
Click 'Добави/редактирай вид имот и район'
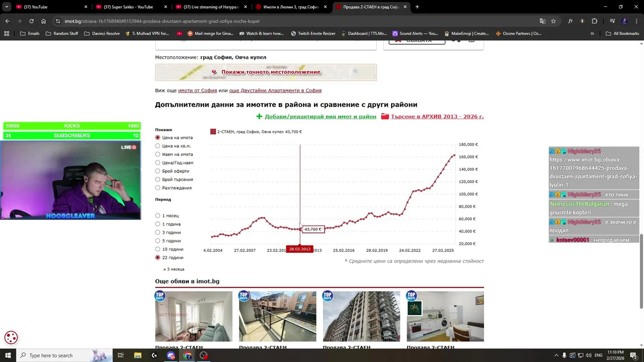pos(320,117)
